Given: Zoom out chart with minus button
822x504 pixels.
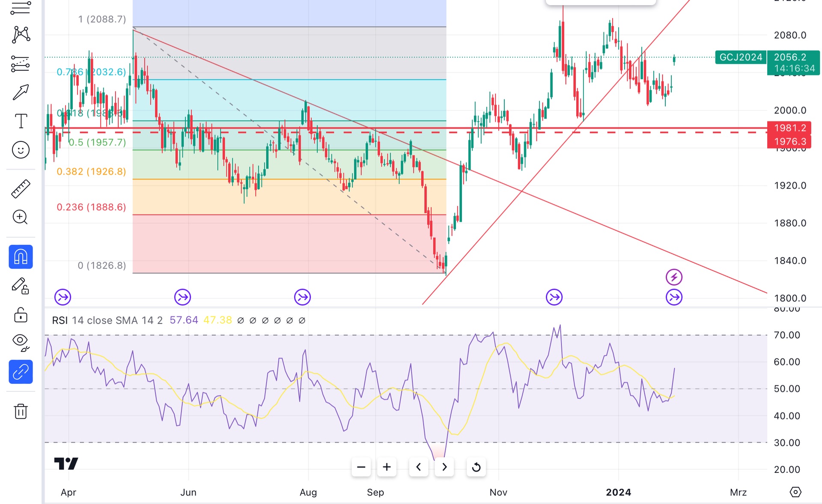Looking at the screenshot, I should [361, 467].
